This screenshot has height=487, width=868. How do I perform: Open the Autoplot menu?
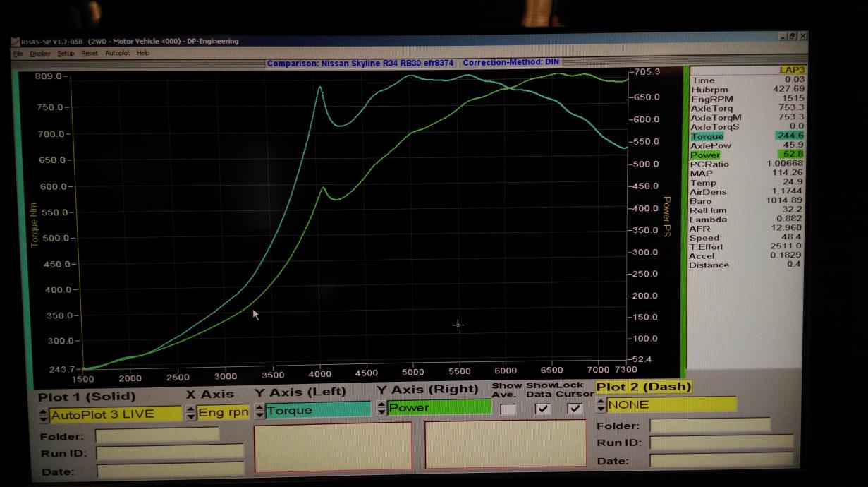pos(117,53)
